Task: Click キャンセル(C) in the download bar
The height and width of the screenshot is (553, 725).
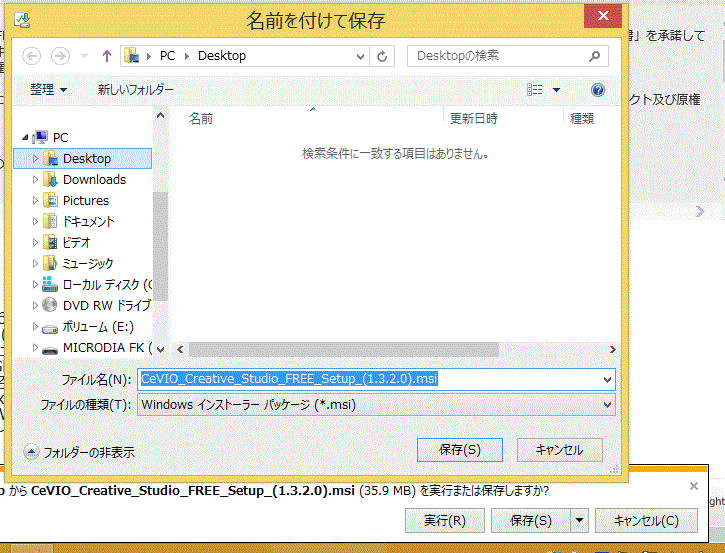Action: pos(646,521)
